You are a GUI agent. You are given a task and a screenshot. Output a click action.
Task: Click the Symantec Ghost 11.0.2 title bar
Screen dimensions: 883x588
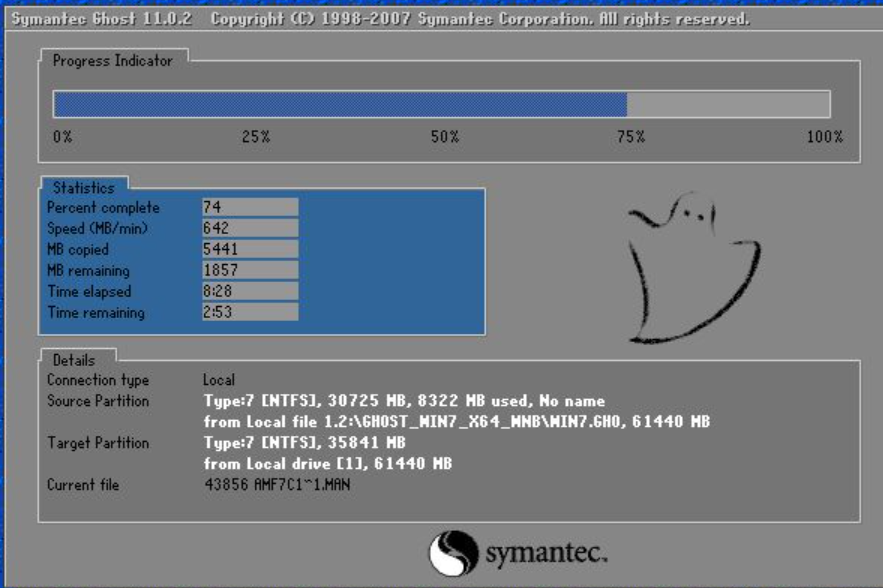coord(380,19)
